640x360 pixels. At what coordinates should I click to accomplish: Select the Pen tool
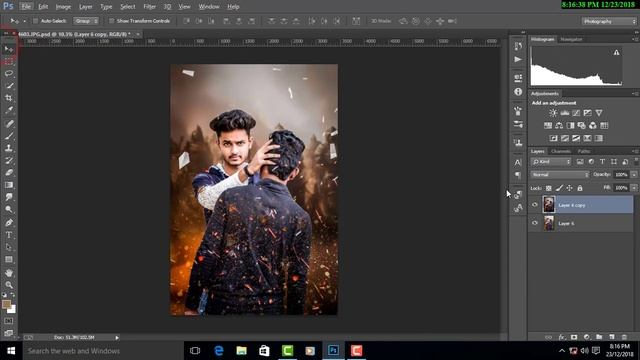[x=9, y=222]
